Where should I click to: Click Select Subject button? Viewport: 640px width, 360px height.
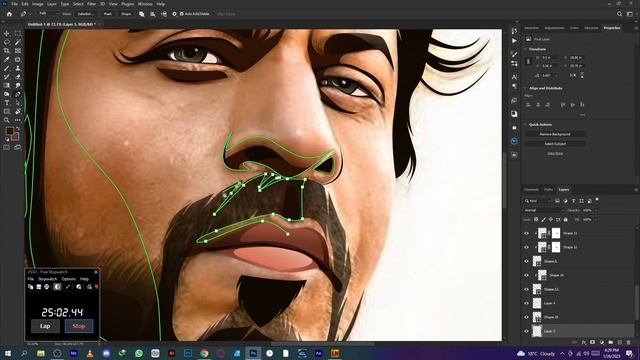tap(555, 144)
